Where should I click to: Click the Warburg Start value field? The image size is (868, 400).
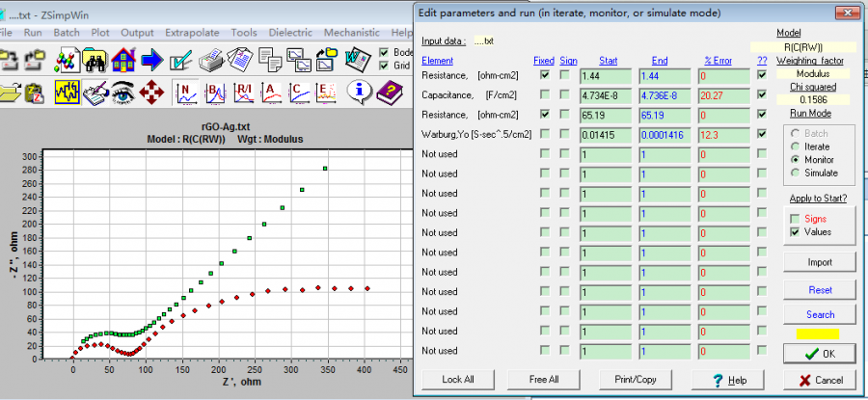pyautogui.click(x=605, y=135)
